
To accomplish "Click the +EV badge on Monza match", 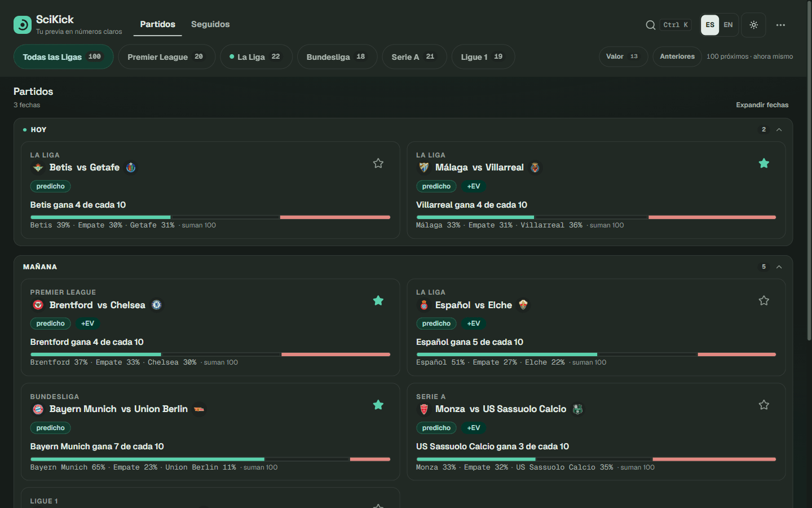I will pyautogui.click(x=474, y=428).
